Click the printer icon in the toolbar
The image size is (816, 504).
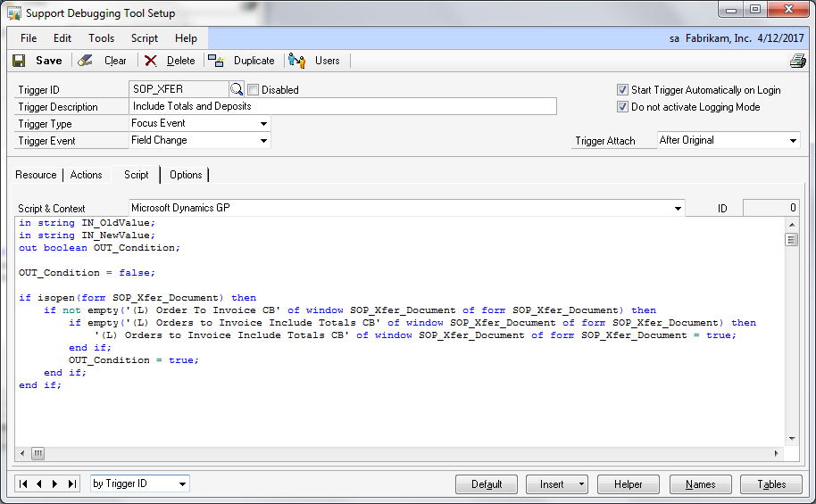[x=798, y=61]
